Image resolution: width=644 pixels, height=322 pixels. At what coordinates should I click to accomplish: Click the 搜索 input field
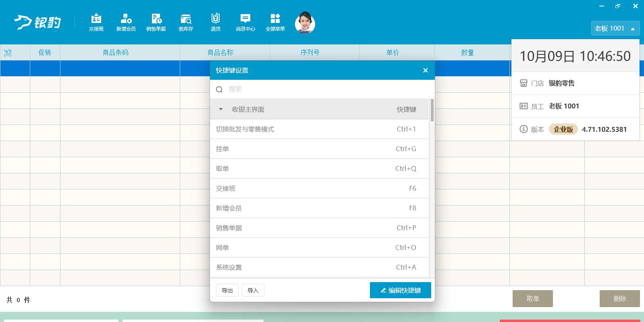pyautogui.click(x=322, y=89)
